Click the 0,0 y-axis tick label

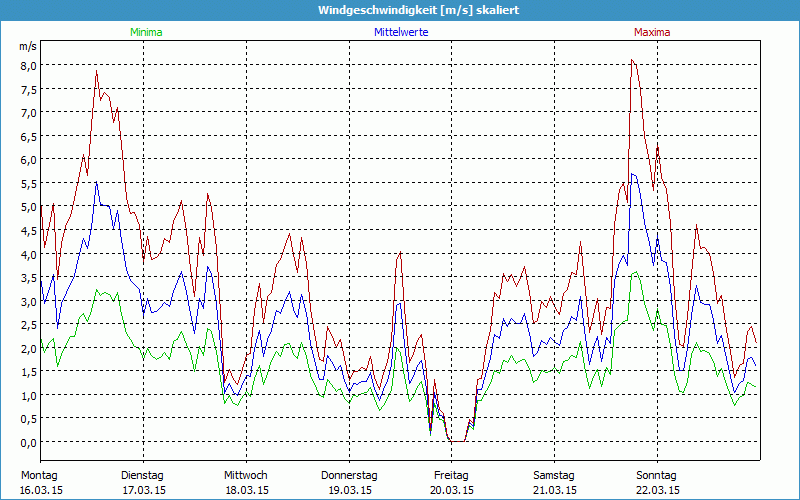[28, 442]
